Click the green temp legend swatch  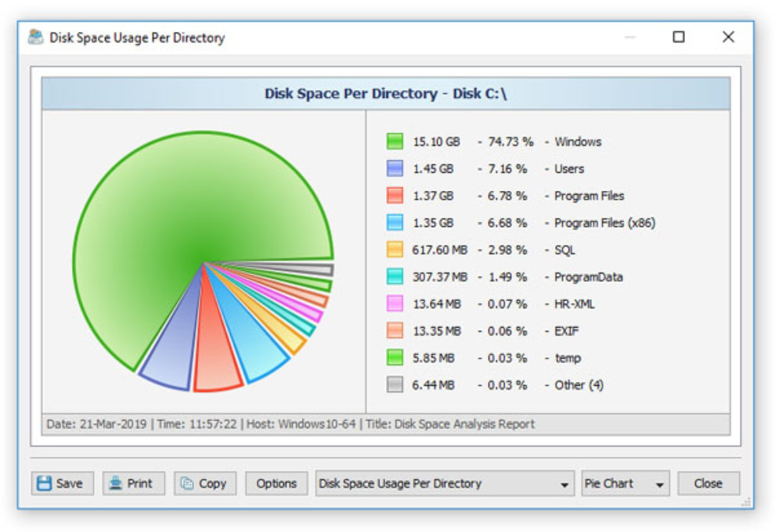coord(394,358)
